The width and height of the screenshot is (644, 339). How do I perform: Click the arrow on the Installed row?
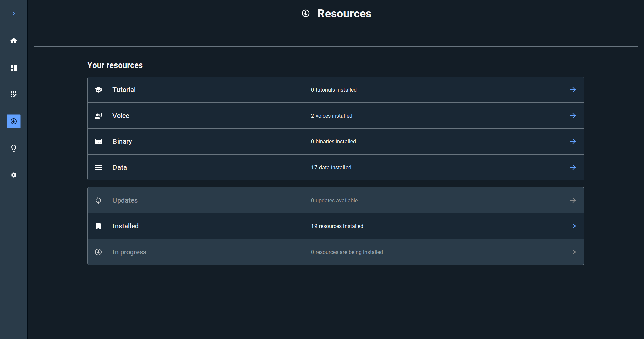pos(573,226)
